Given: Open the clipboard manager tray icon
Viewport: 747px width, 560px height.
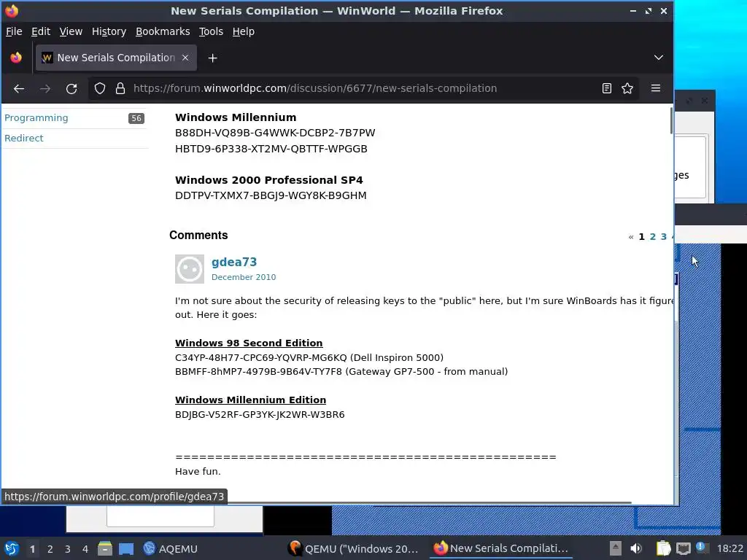Looking at the screenshot, I should click(663, 548).
